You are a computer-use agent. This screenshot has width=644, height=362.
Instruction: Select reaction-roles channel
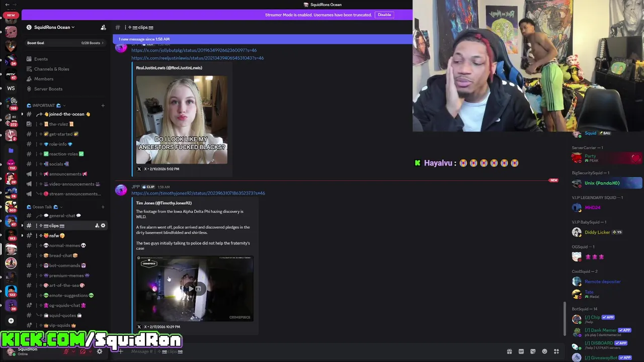[65, 154]
